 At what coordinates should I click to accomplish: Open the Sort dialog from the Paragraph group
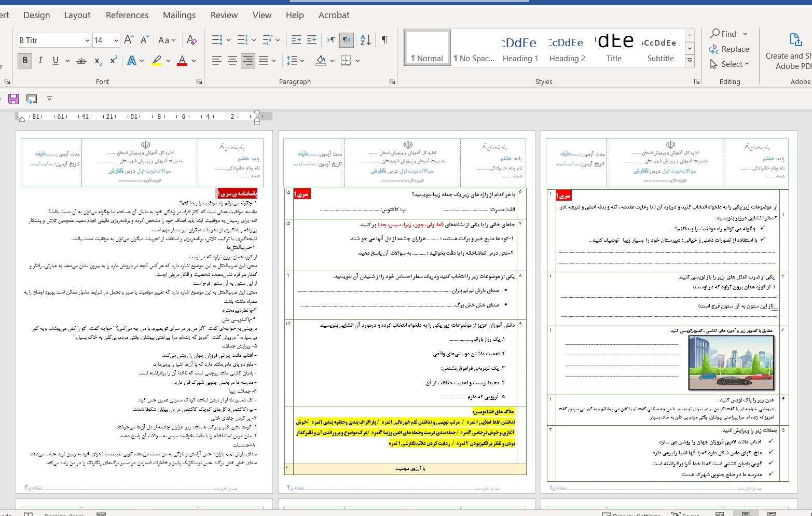click(365, 39)
